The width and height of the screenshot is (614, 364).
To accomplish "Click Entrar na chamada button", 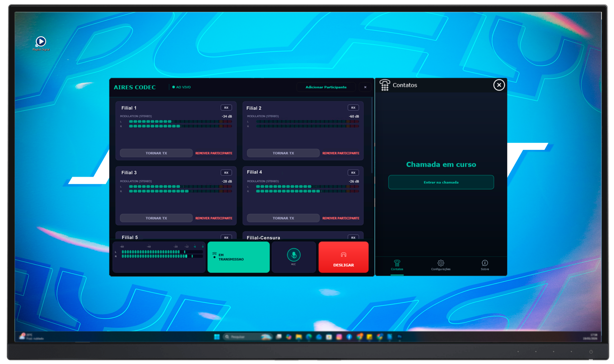I will click(441, 182).
